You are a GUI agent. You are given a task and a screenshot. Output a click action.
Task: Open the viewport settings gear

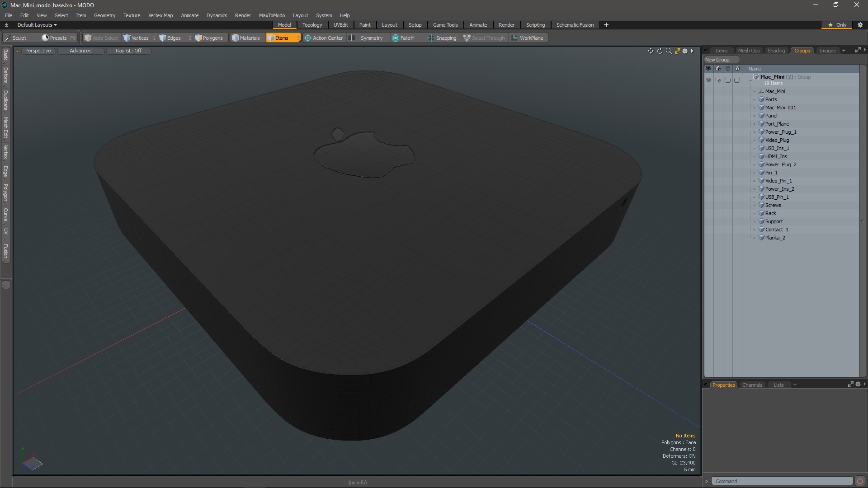tap(685, 51)
